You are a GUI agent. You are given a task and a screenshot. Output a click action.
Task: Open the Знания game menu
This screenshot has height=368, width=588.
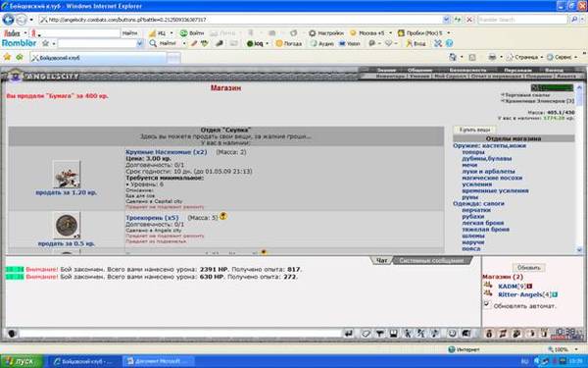pos(386,70)
